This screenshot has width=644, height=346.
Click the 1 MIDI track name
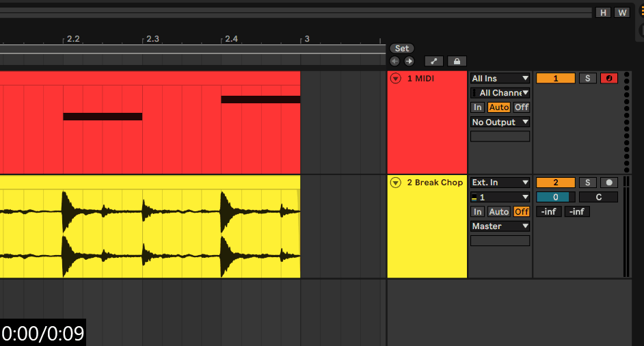(x=420, y=79)
